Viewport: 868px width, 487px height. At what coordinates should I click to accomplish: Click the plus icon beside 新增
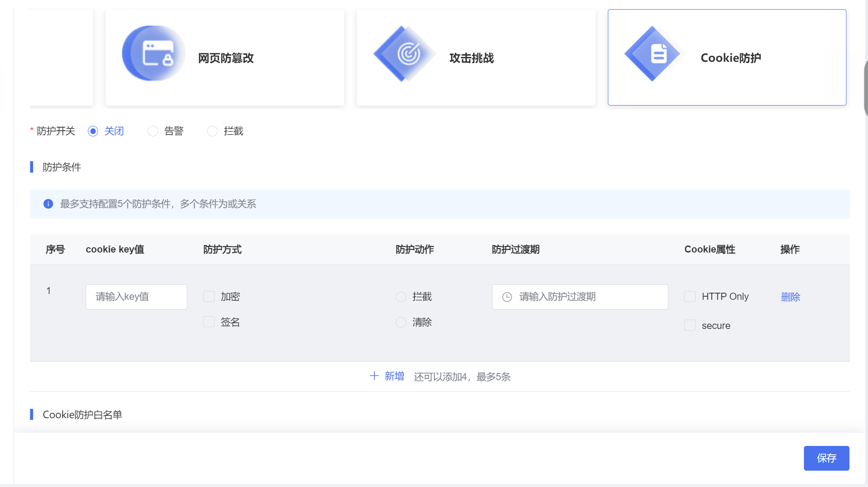pos(374,376)
